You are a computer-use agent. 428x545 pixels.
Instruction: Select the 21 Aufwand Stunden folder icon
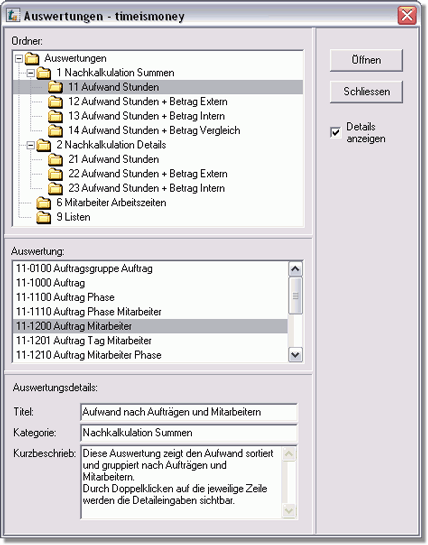55,160
